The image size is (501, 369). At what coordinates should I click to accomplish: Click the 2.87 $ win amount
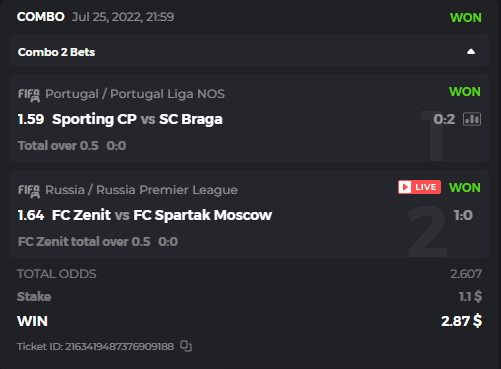(461, 321)
